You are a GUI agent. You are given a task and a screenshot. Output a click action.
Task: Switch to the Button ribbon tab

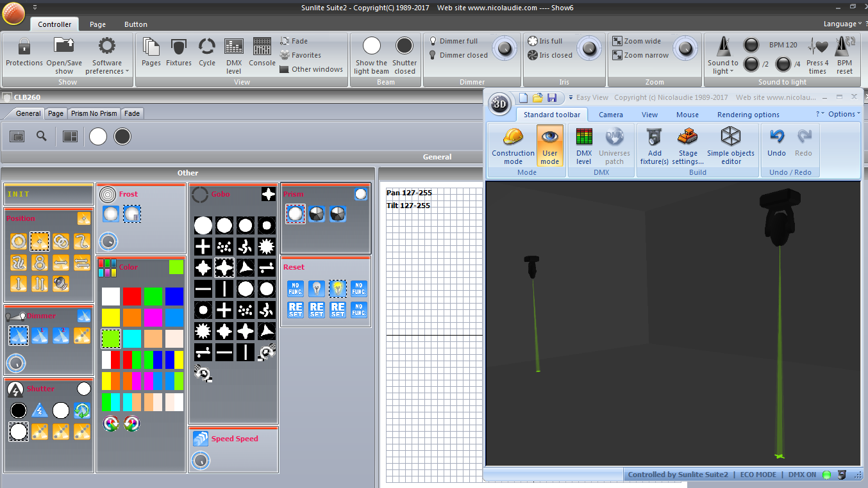(136, 24)
